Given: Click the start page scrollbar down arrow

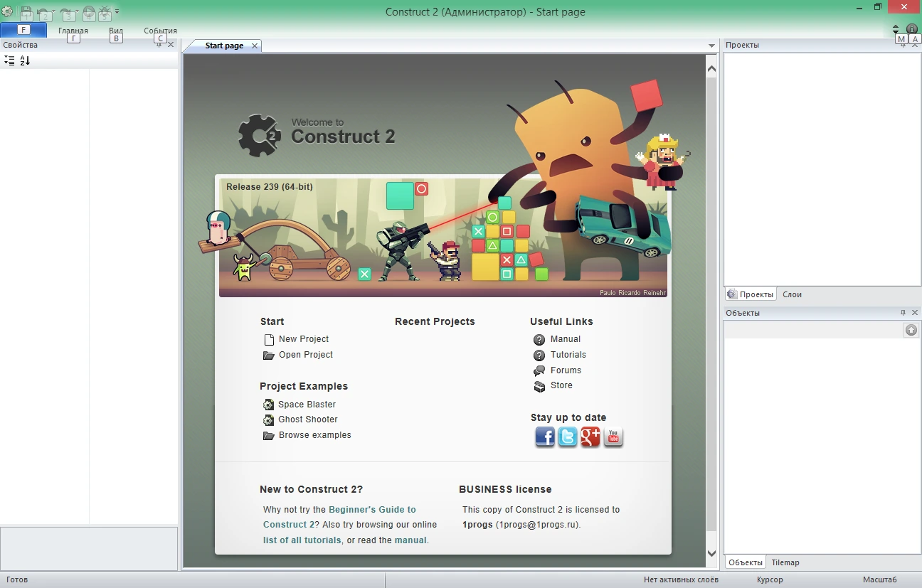Looking at the screenshot, I should (711, 553).
